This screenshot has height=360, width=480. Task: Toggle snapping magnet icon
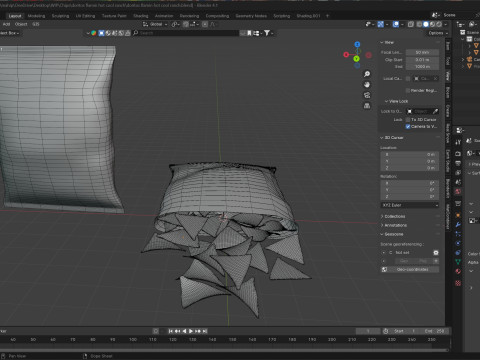pos(186,24)
